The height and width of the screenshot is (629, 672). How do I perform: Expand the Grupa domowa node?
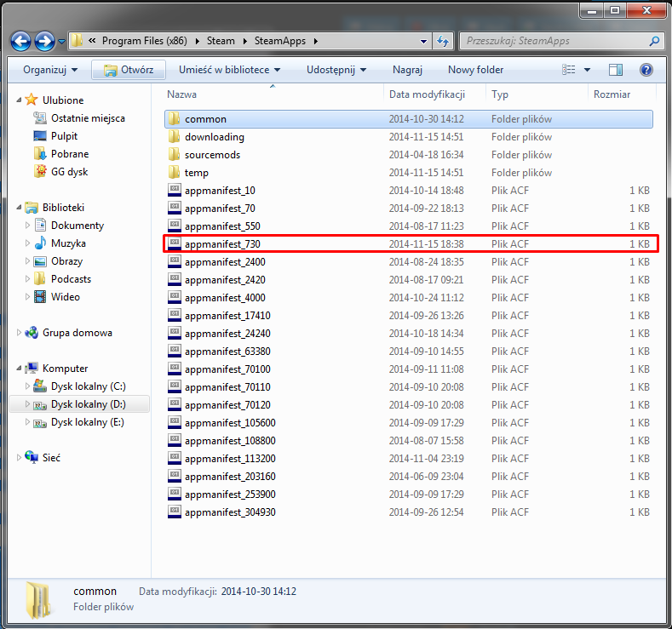click(x=19, y=333)
